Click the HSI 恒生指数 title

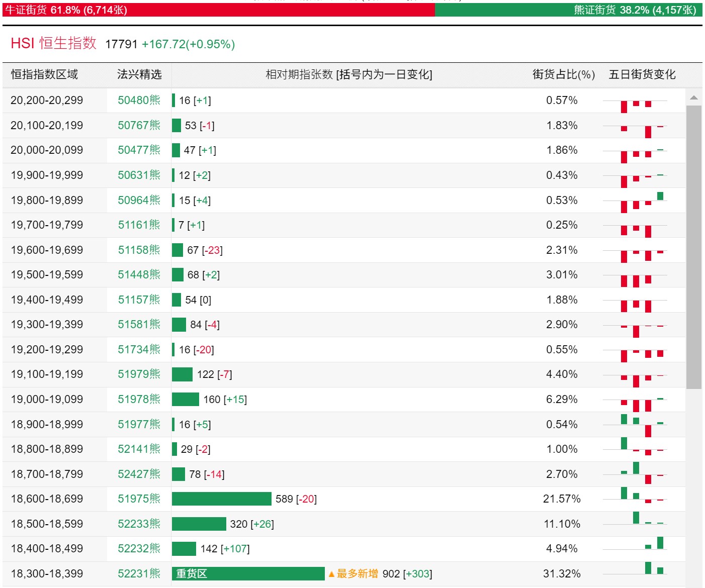[x=53, y=43]
